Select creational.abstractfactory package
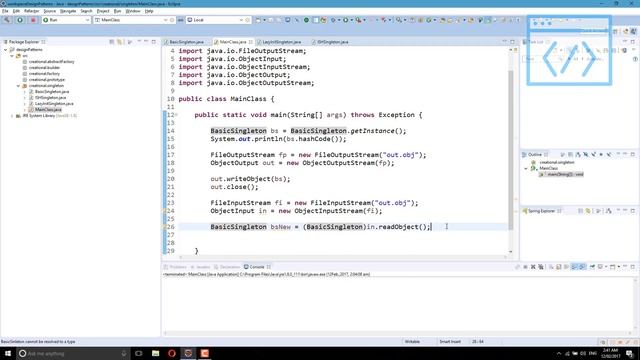 pyautogui.click(x=51, y=62)
